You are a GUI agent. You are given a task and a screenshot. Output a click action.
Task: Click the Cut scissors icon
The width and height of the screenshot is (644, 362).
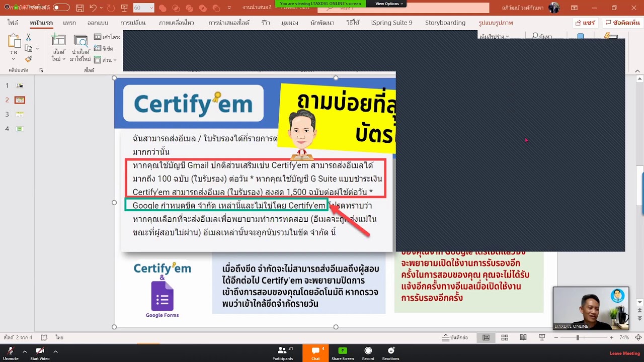[29, 38]
